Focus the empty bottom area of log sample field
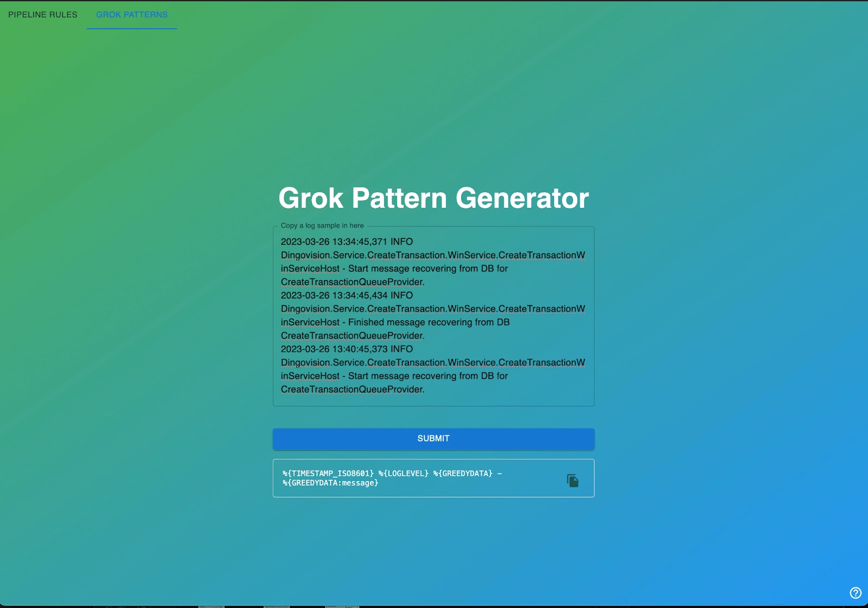The image size is (868, 608). (433, 400)
